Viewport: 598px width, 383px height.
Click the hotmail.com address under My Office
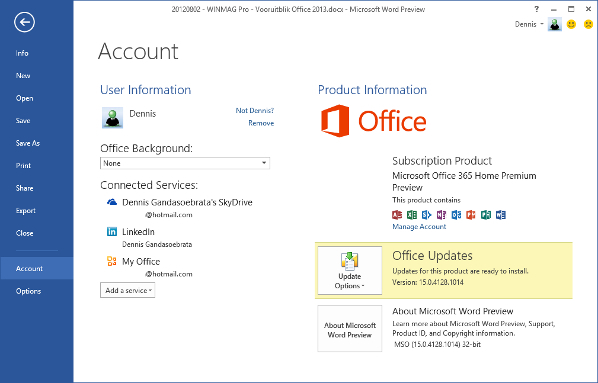[x=169, y=274]
